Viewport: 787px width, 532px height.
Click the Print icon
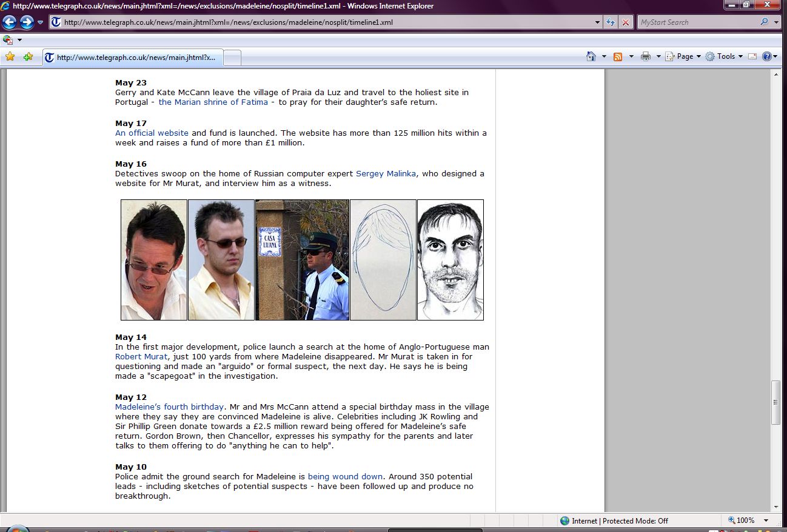(x=646, y=56)
